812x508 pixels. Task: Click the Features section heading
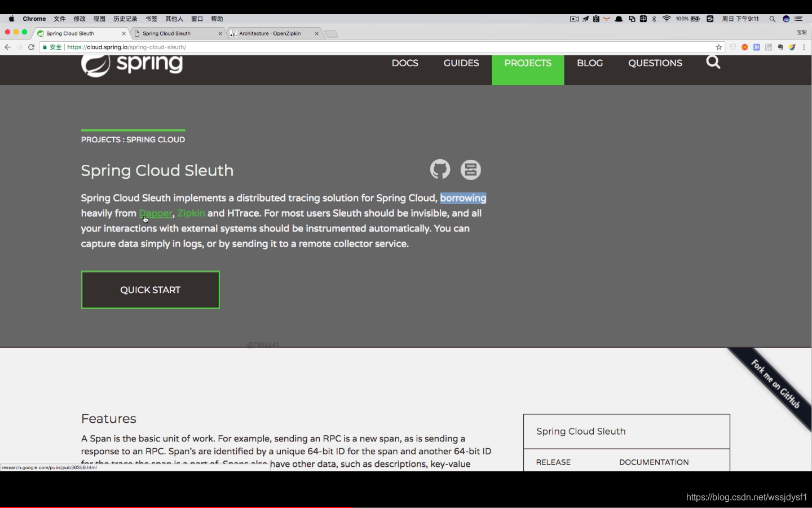tap(109, 419)
